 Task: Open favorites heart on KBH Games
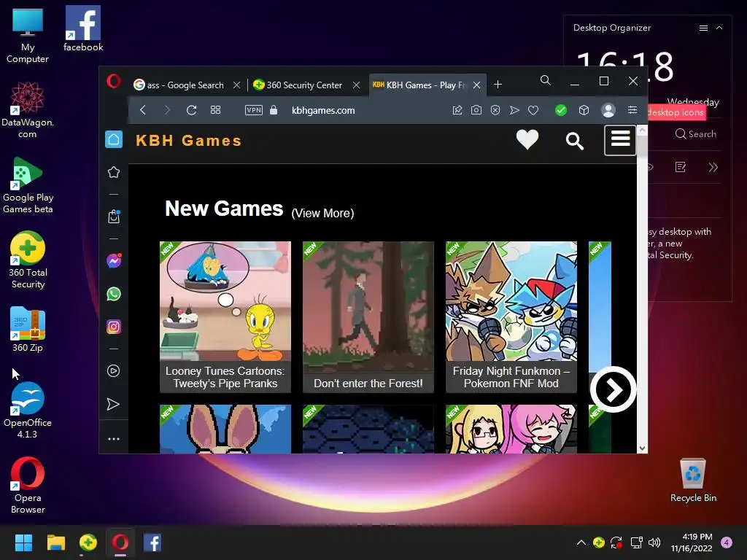[x=527, y=140]
